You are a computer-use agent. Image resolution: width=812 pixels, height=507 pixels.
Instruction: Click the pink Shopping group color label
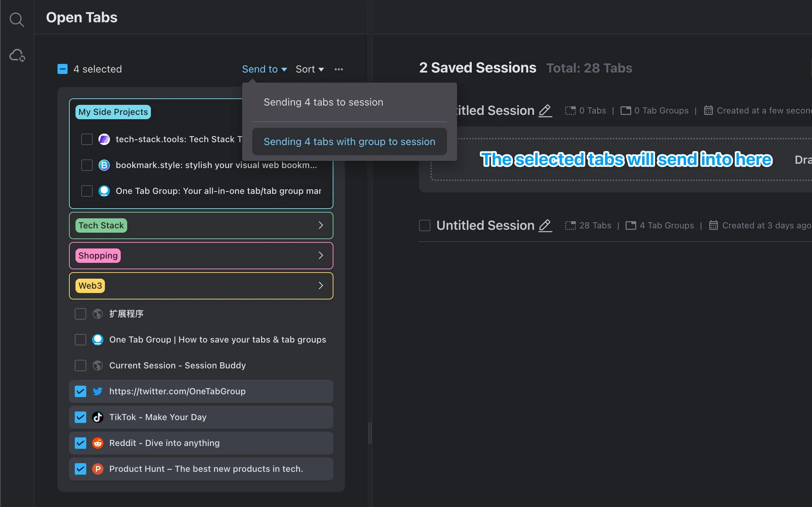[97, 255]
